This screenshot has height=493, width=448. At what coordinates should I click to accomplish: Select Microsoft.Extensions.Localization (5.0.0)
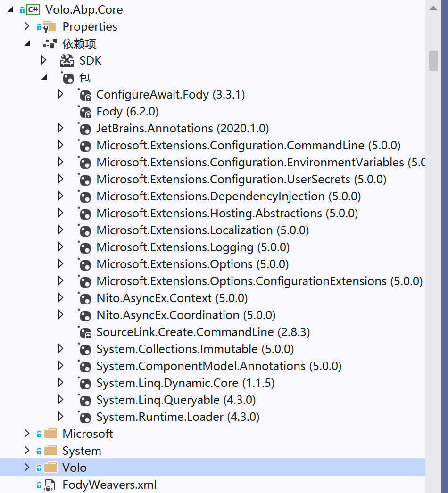(x=203, y=230)
